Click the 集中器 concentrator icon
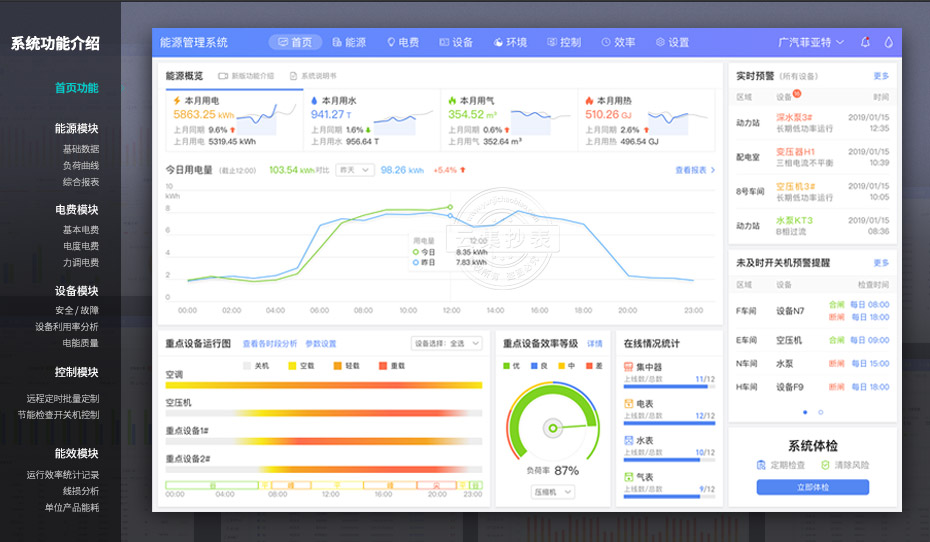 click(x=628, y=368)
